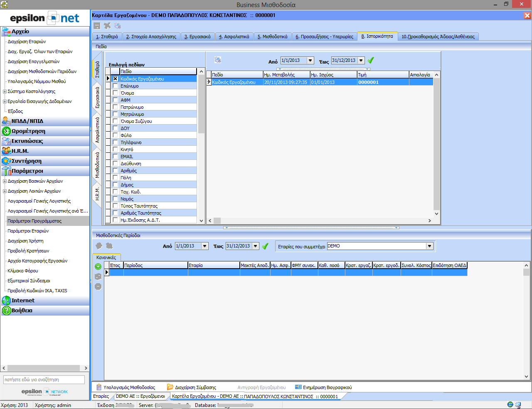Click the grey minus remove-row icon
The width and height of the screenshot is (532, 409).
coord(98,287)
